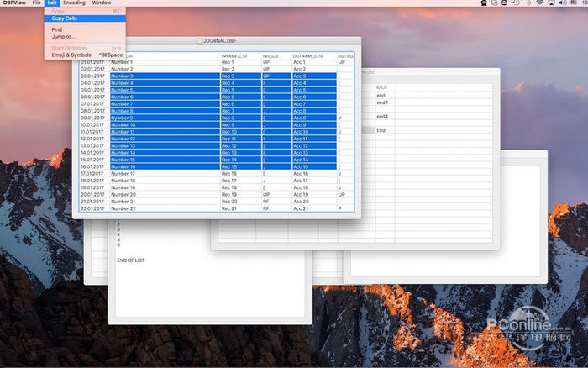The height and width of the screenshot is (368, 588).
Task: Click 'END OF LIST' text in the back window
Action: pos(131,260)
